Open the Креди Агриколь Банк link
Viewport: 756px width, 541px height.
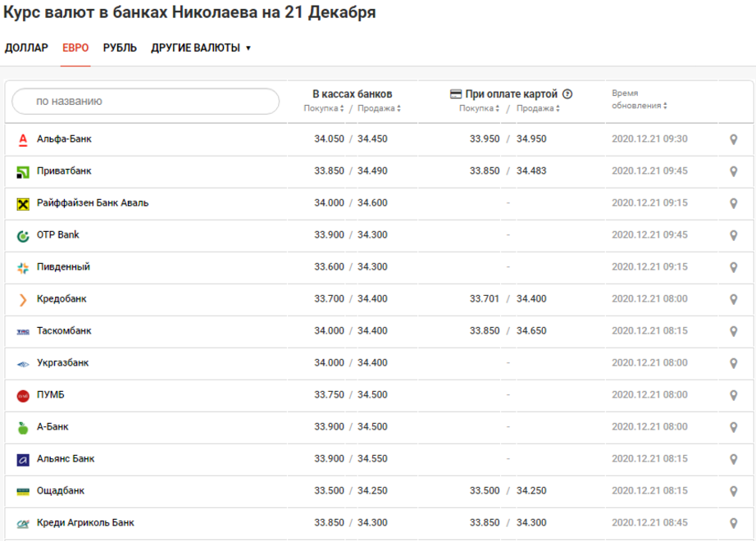[x=85, y=523]
